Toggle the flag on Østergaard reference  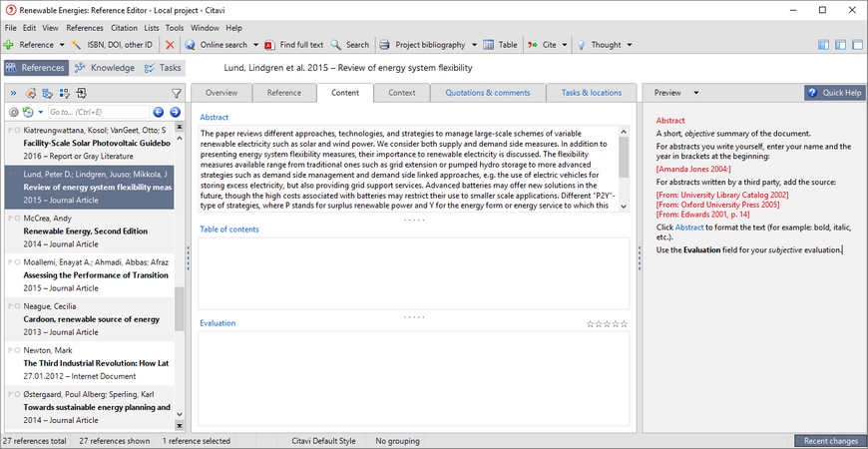coord(11,394)
